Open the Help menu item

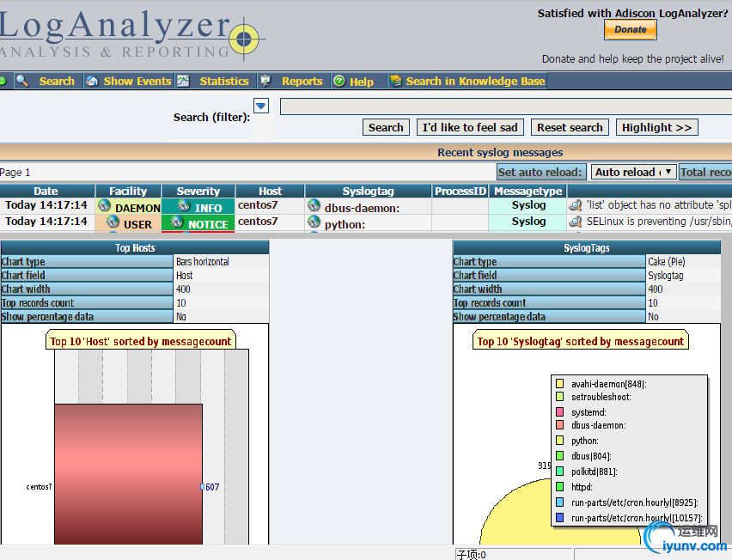pyautogui.click(x=362, y=82)
